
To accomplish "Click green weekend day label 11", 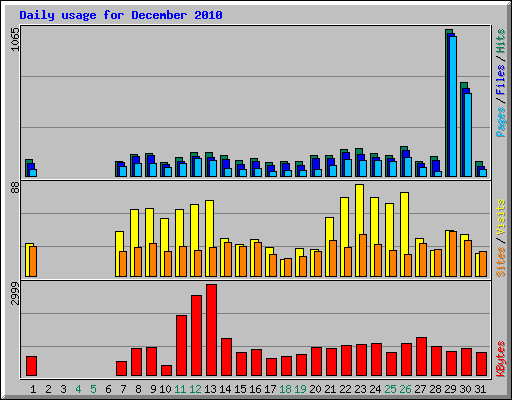I will point(180,389).
